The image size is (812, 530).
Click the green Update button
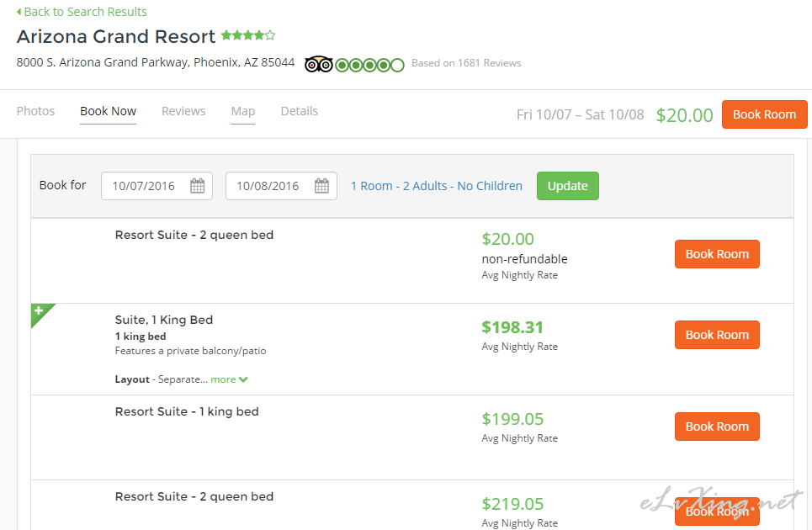click(x=568, y=186)
